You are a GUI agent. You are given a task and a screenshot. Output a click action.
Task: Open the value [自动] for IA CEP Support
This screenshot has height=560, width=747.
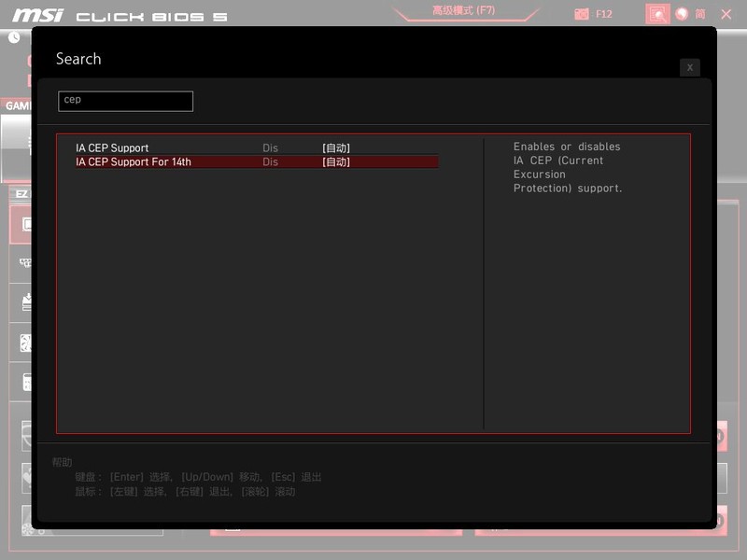tap(336, 148)
